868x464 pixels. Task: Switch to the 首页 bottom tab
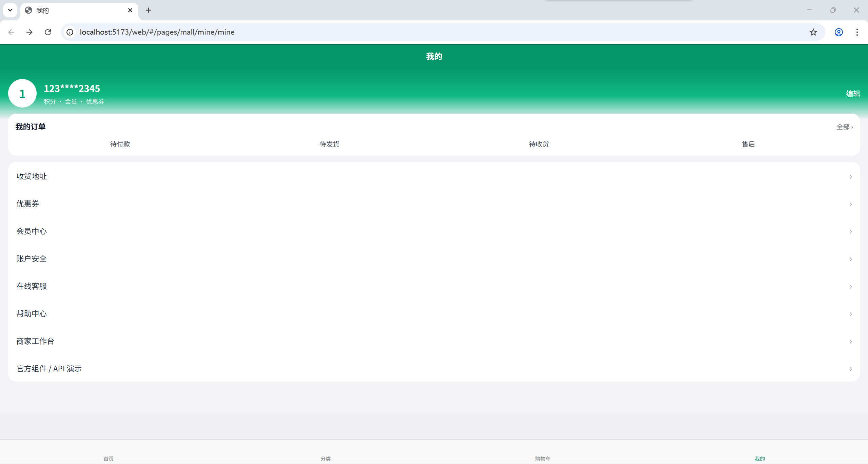[x=108, y=458]
